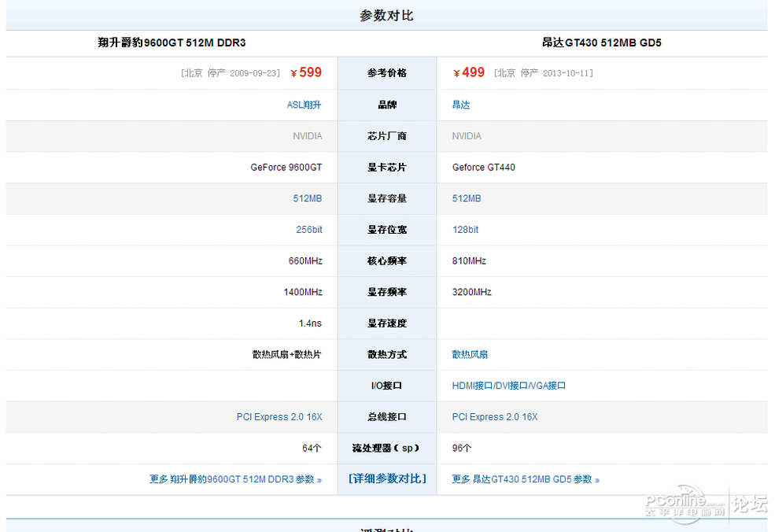Click 512MB link for 翔升爵豹9600GT

pos(308,198)
